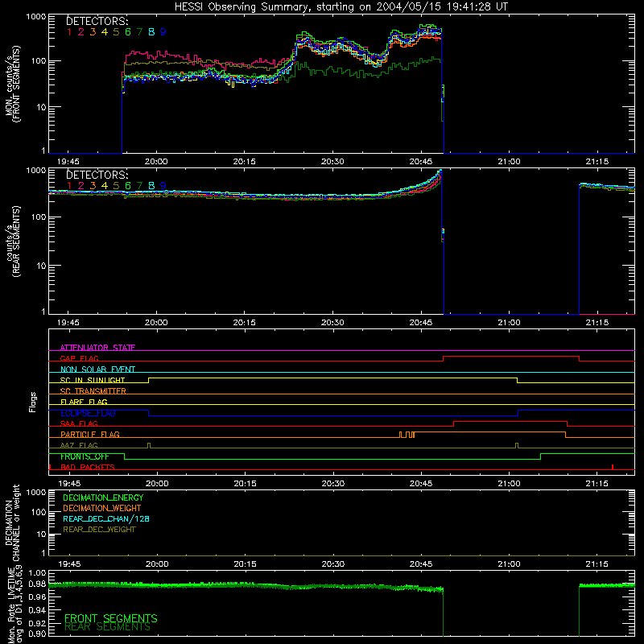Click the vertical 'Flags' axis label
This screenshot has width=644, height=644.
[x=32, y=402]
